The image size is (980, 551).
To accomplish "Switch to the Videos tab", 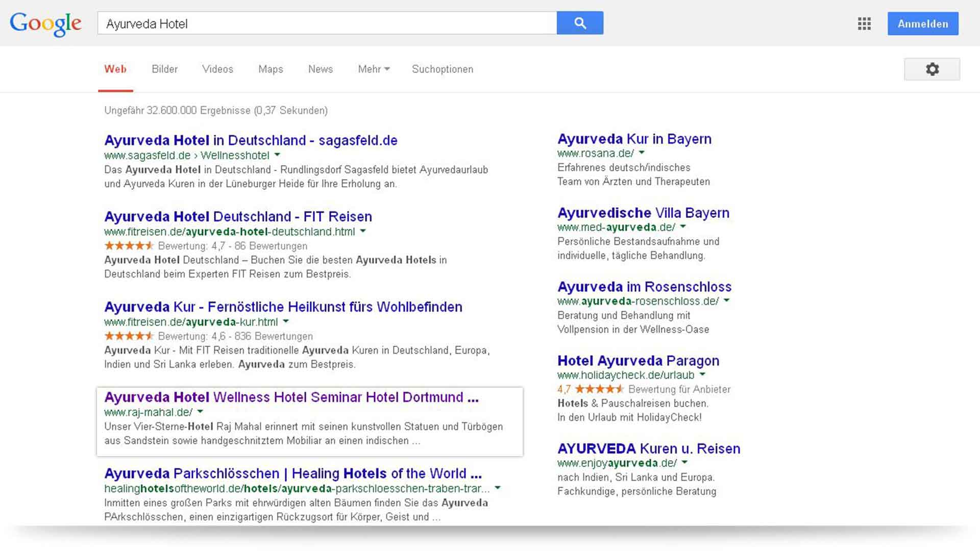I will pos(217,69).
